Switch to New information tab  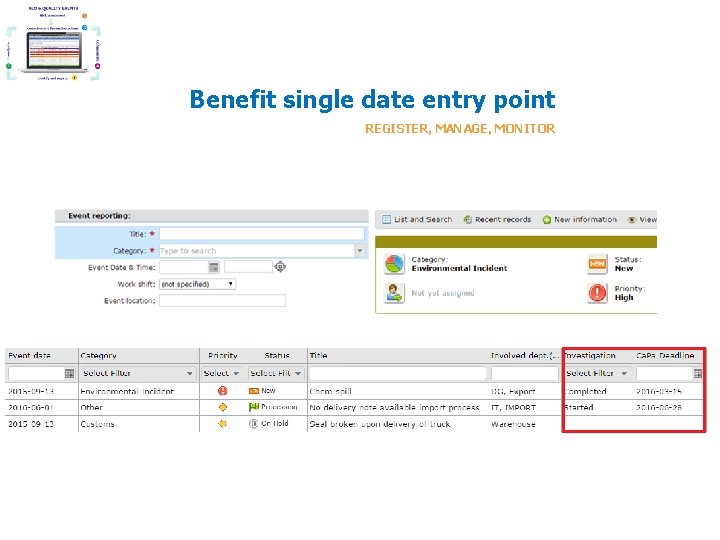[580, 219]
